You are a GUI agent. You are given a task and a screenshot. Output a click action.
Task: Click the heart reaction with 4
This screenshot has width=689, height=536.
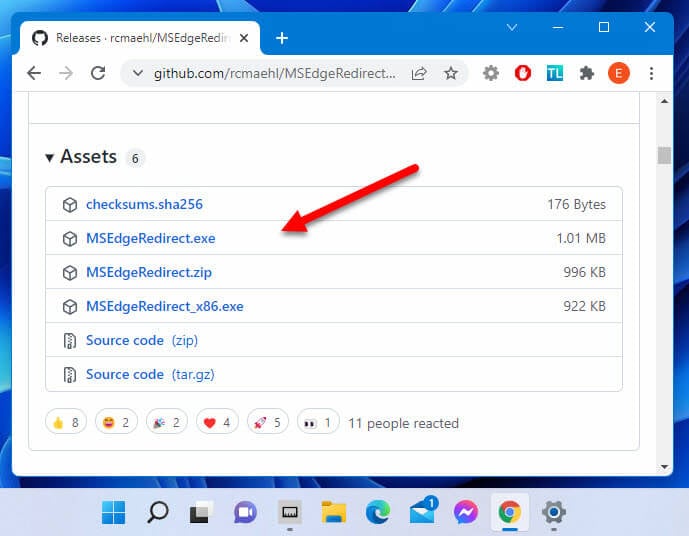pos(218,422)
